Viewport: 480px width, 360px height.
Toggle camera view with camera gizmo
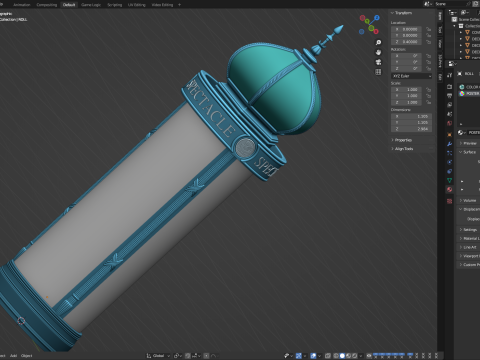[378, 62]
